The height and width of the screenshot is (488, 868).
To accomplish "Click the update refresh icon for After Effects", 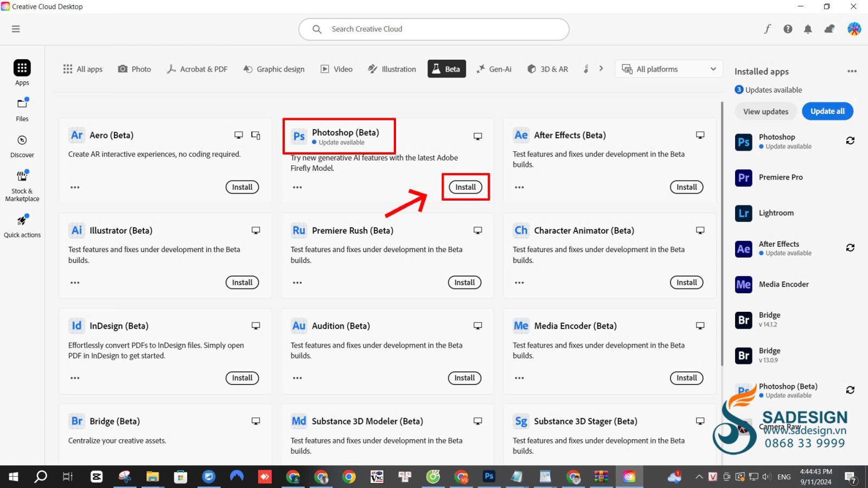I will [x=850, y=247].
